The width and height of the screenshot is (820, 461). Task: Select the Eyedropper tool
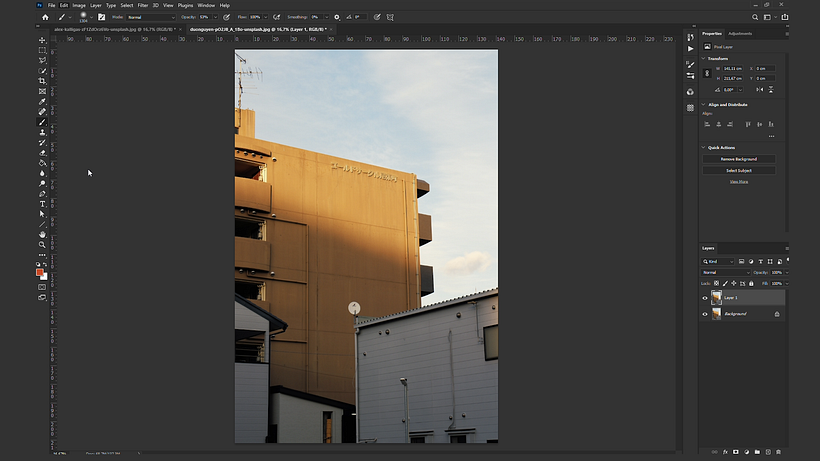pos(42,101)
